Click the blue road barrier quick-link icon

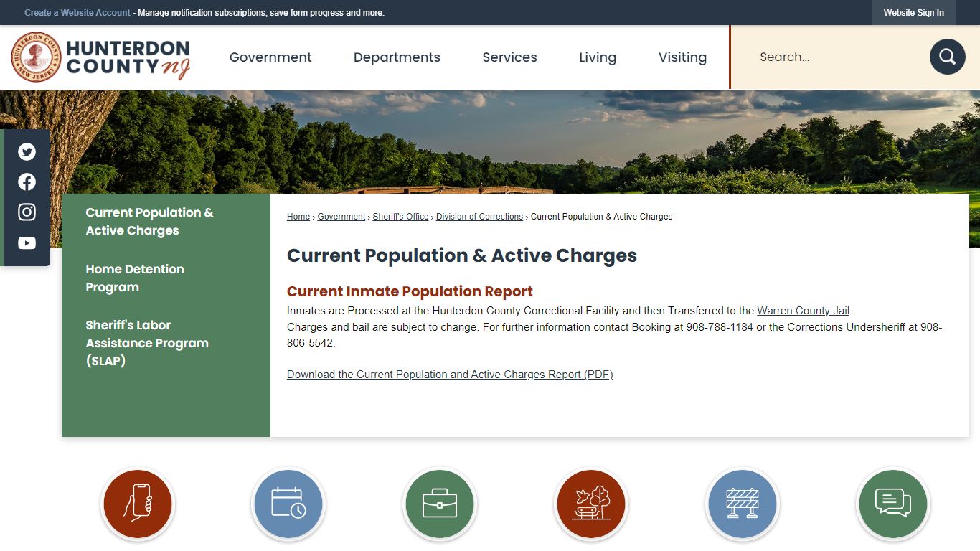click(x=743, y=504)
